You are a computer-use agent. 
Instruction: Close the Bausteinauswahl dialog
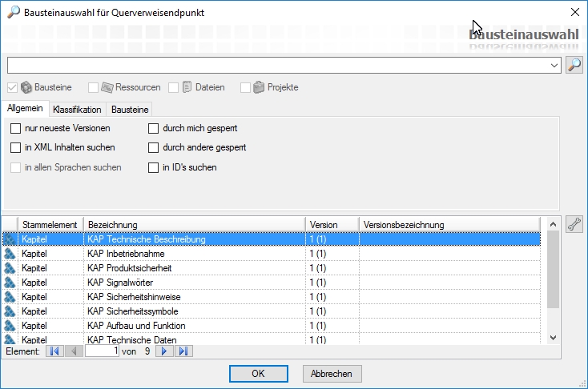tap(574, 12)
